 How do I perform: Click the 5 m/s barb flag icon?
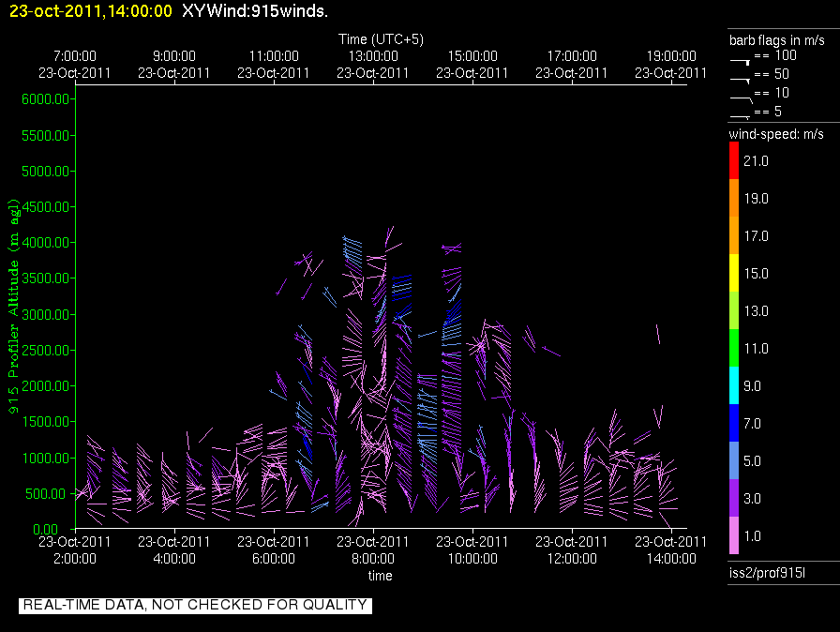(741, 116)
